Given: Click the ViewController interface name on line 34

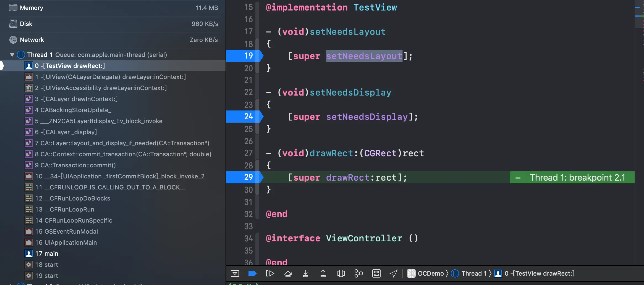Looking at the screenshot, I should (x=364, y=238).
